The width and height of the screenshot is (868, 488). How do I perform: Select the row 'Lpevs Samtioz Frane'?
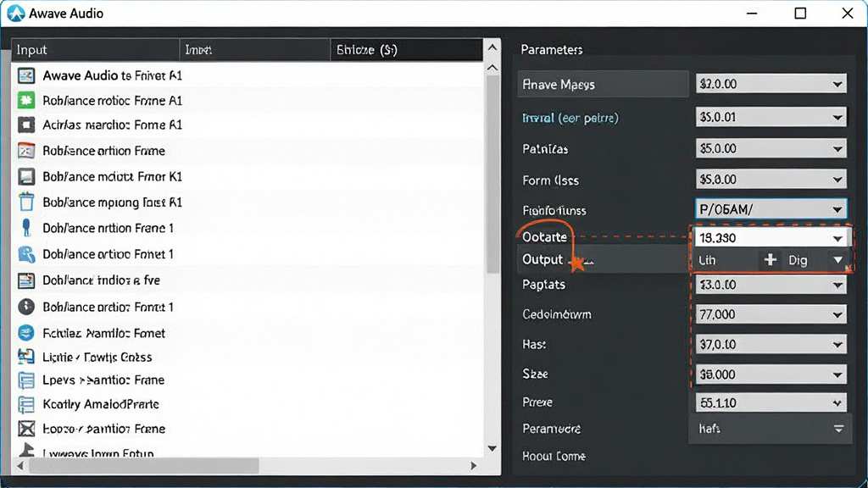[x=248, y=380]
